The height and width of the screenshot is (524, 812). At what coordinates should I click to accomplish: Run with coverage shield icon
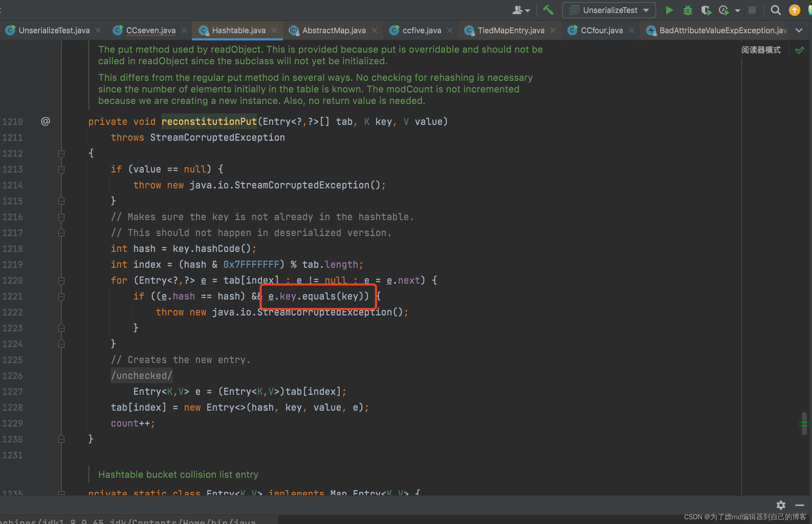click(706, 10)
